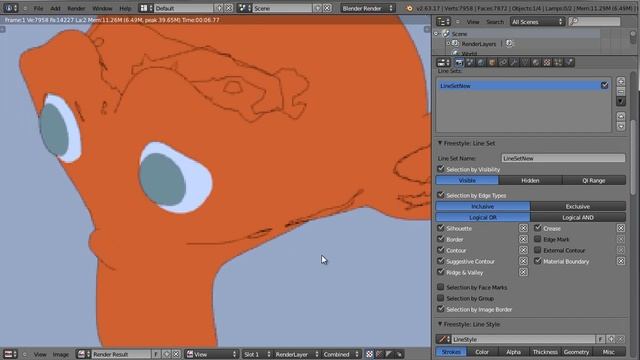
Task: Uncheck the Contour edge type
Action: [x=441, y=250]
